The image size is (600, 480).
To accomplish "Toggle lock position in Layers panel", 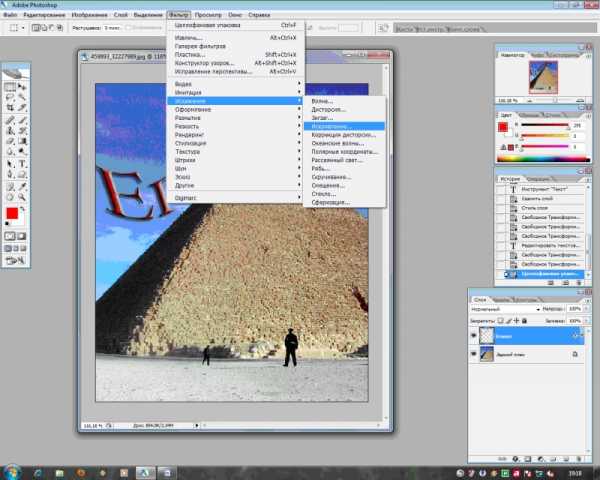I will [x=517, y=321].
